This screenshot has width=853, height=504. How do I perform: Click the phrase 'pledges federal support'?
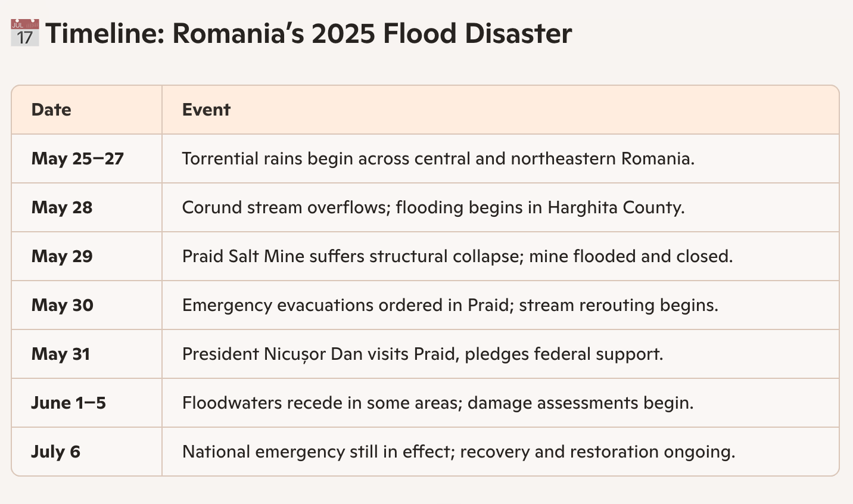[564, 354]
